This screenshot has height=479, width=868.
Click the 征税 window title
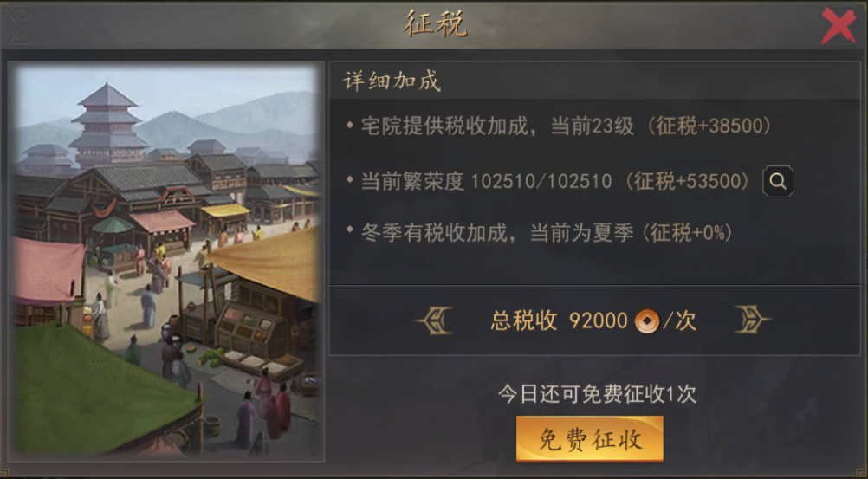pyautogui.click(x=436, y=24)
